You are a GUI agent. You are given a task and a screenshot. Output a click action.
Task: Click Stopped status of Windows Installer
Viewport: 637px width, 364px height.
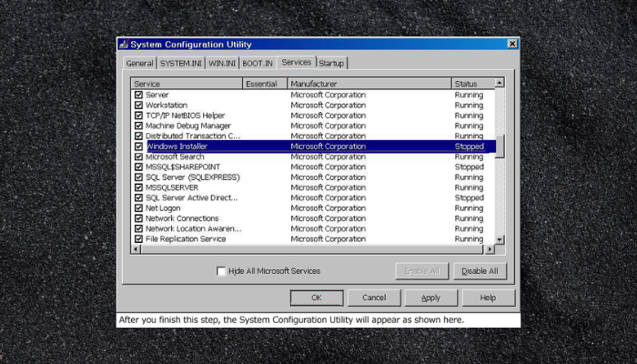[470, 147]
